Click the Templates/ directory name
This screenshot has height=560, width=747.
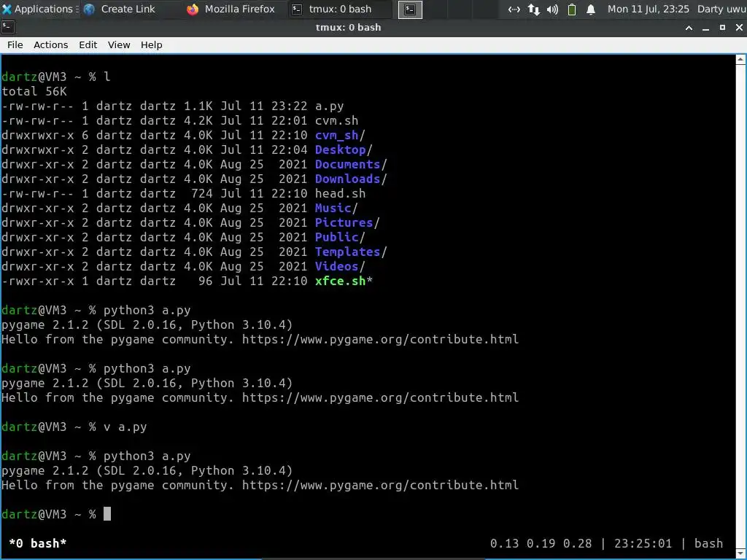pos(351,252)
